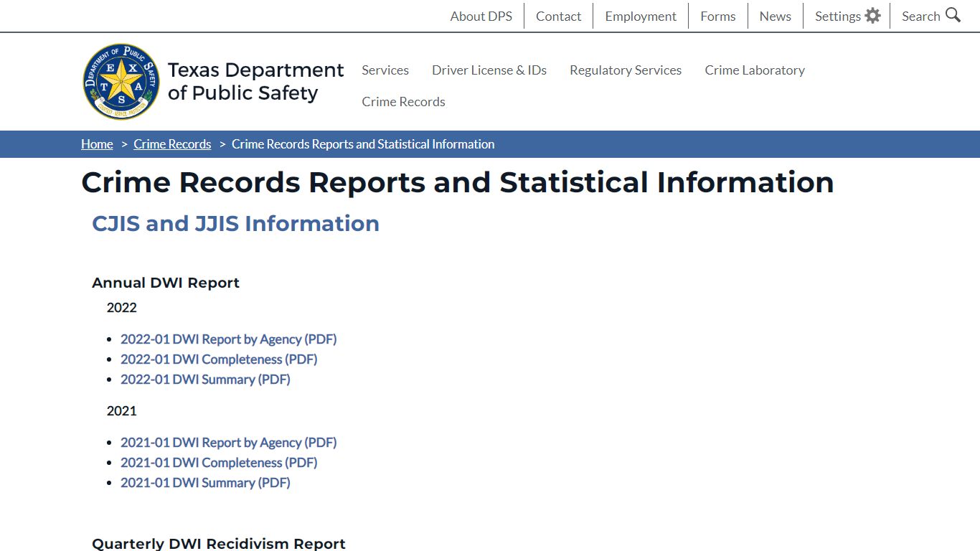Click the Crime Records Reports page title
This screenshot has height=551, width=980.
458,182
